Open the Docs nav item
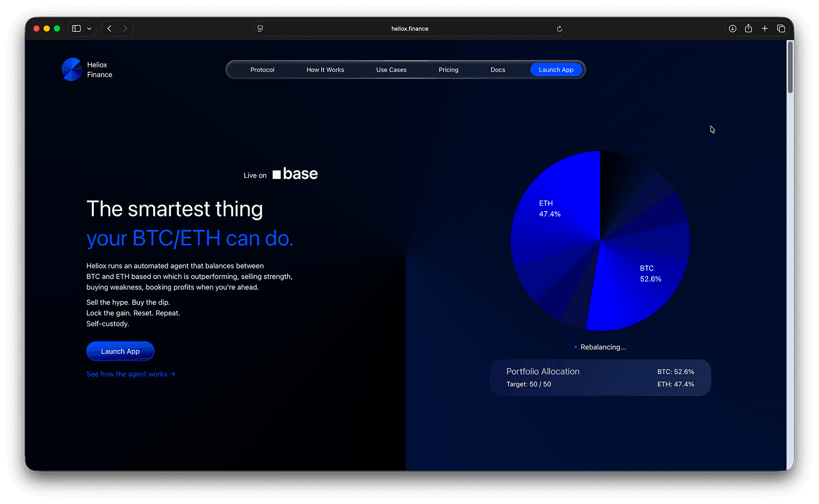This screenshot has height=504, width=819. [498, 70]
